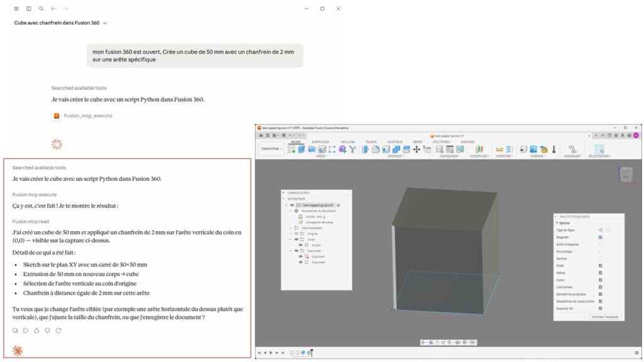
Task: Toggle visibility of the Origine folder
Action: click(x=296, y=234)
